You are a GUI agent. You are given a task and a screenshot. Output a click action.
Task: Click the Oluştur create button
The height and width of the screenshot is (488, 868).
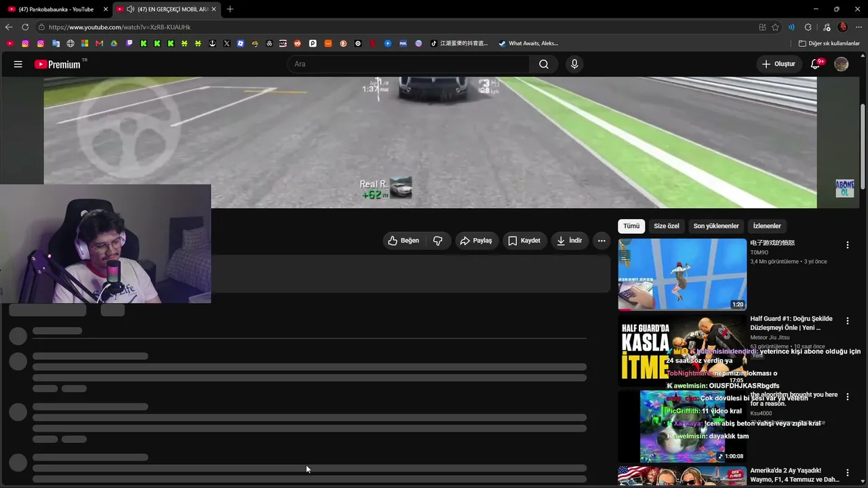click(x=778, y=64)
